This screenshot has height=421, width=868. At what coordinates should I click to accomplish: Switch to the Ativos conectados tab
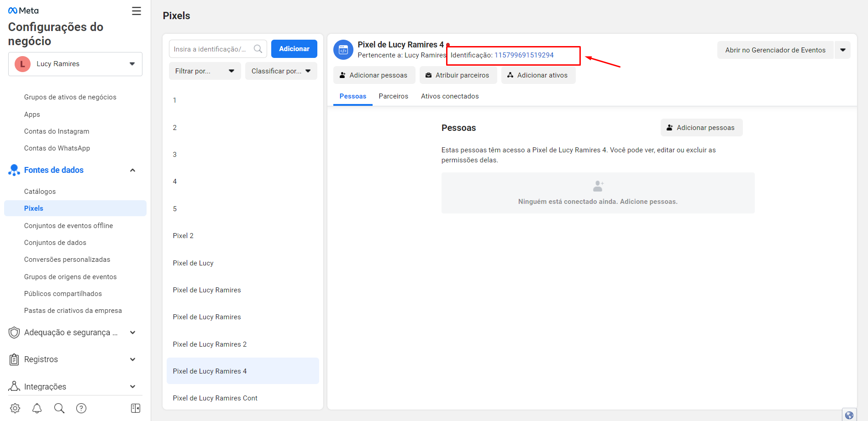click(450, 96)
